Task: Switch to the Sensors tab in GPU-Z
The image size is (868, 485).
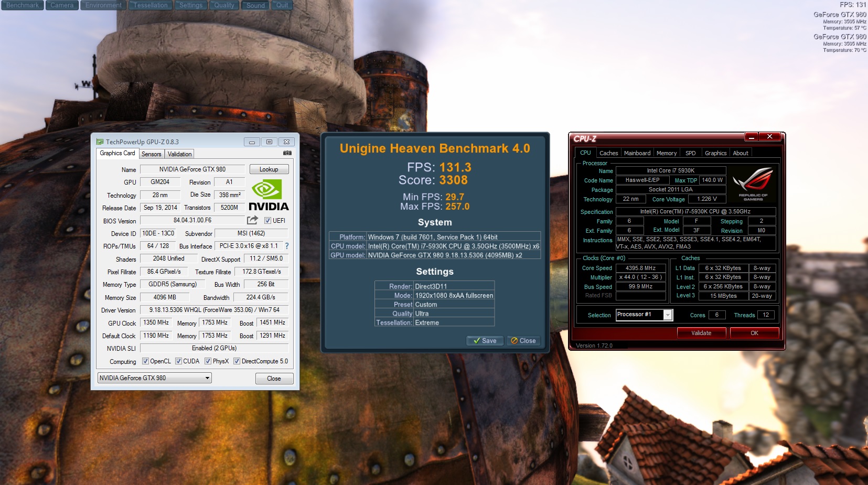Action: 152,154
